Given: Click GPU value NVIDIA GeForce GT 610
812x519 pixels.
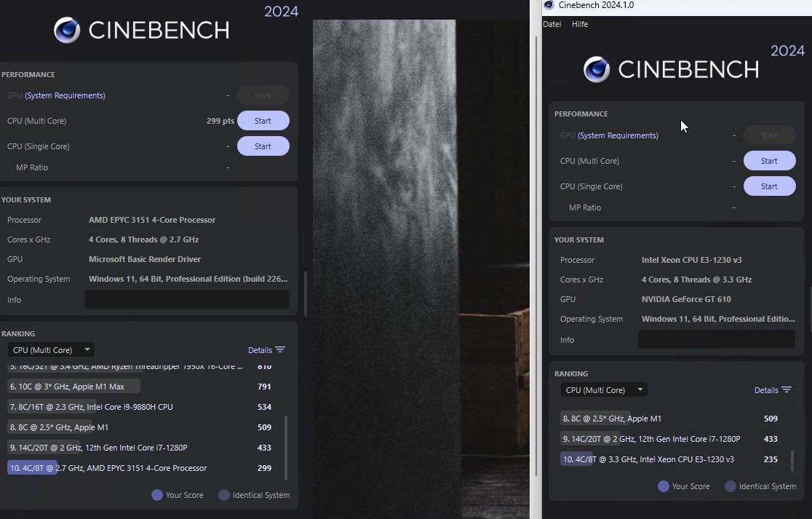Looking at the screenshot, I should tap(686, 299).
